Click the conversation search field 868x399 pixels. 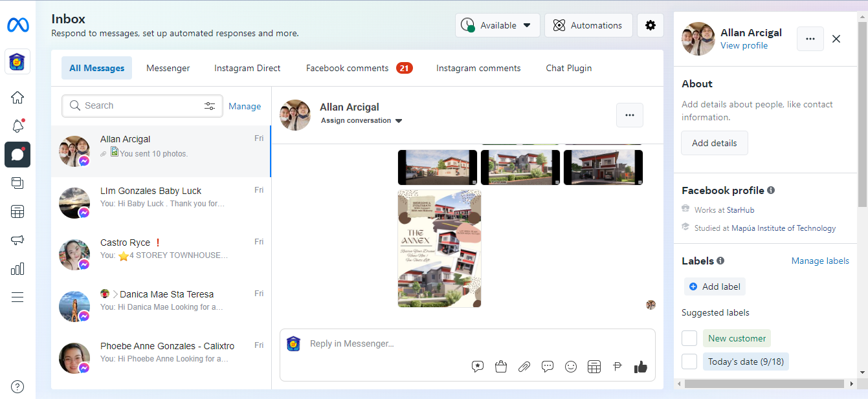click(x=142, y=106)
